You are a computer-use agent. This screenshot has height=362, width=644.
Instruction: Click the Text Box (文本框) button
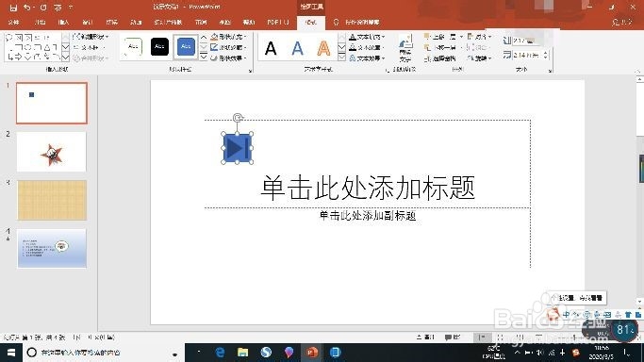(x=90, y=48)
